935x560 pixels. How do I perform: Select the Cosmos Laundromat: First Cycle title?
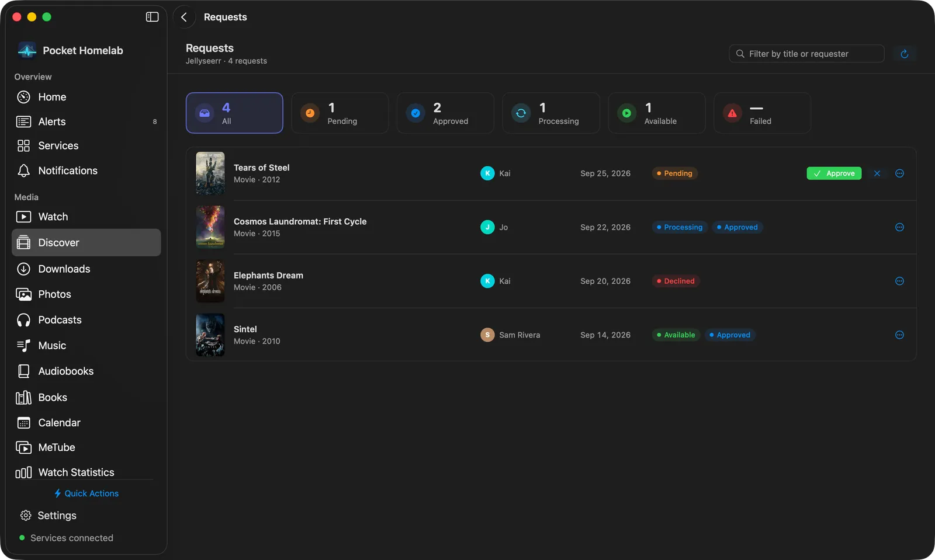pyautogui.click(x=300, y=221)
